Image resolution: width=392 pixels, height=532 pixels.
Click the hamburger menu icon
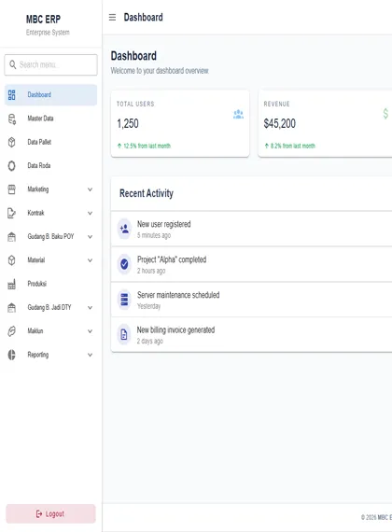click(112, 17)
